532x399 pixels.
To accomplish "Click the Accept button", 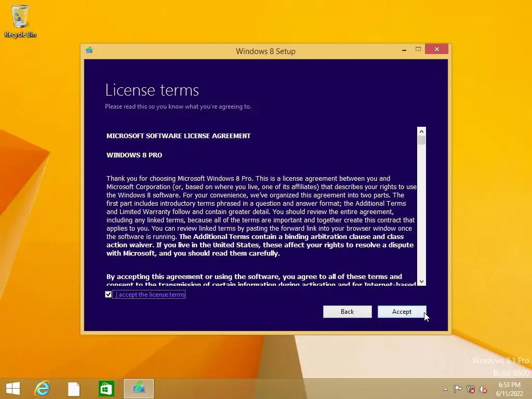I will point(402,312).
